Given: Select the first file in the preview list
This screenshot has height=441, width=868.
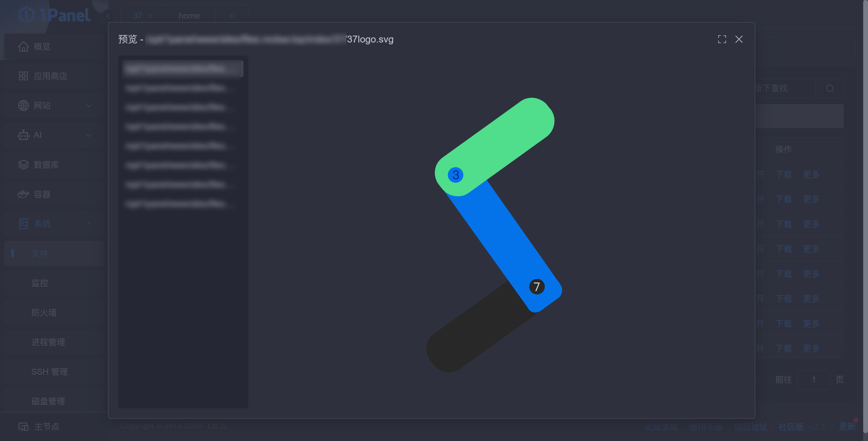Looking at the screenshot, I should [x=182, y=69].
